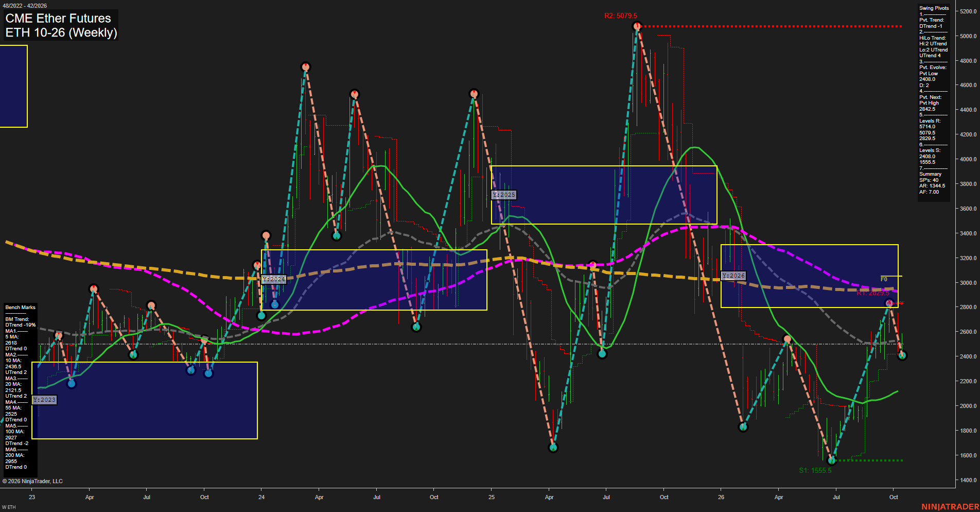Viewport: 980px width, 512px height.
Task: Select the S1: 1555.5 support label
Action: pos(815,470)
